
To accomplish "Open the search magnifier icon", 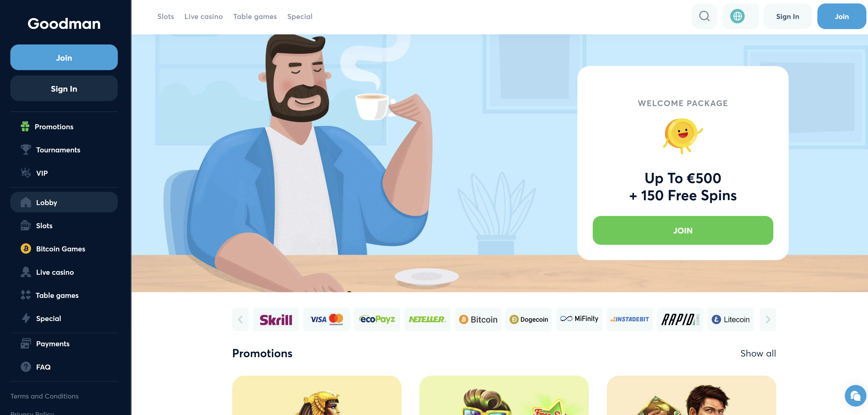I will coord(704,16).
